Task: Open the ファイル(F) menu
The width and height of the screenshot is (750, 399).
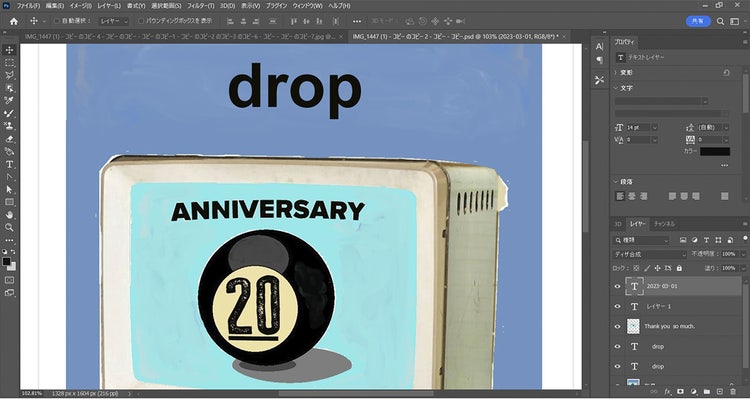Action: click(x=28, y=6)
